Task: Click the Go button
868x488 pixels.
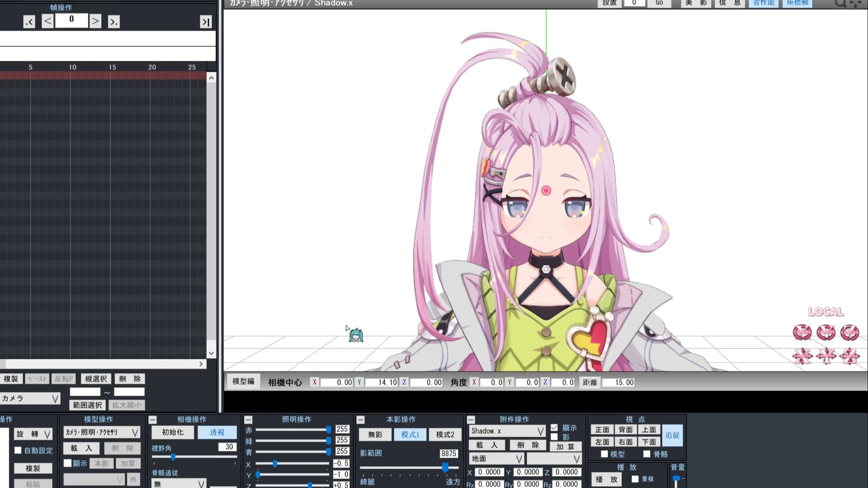Action: pos(659,3)
